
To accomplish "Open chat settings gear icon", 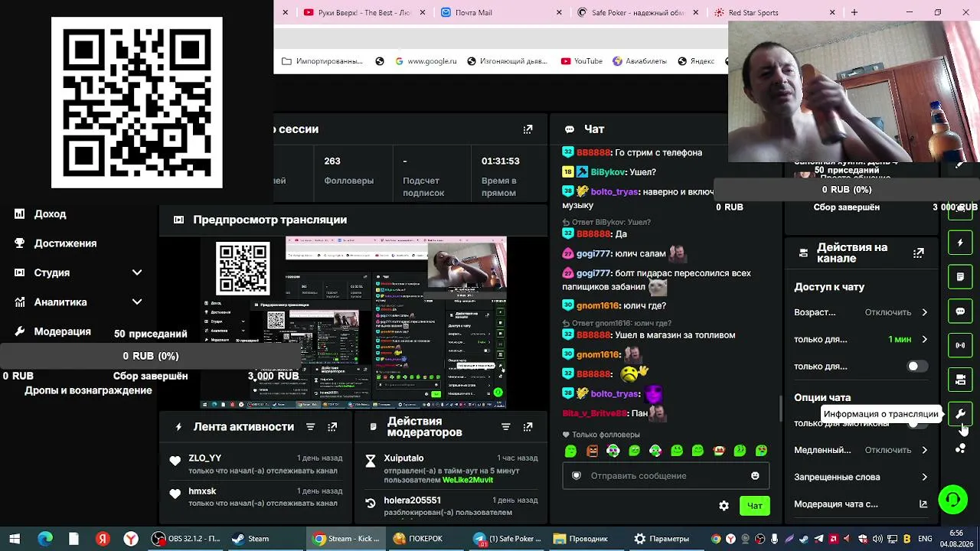I will tap(724, 506).
